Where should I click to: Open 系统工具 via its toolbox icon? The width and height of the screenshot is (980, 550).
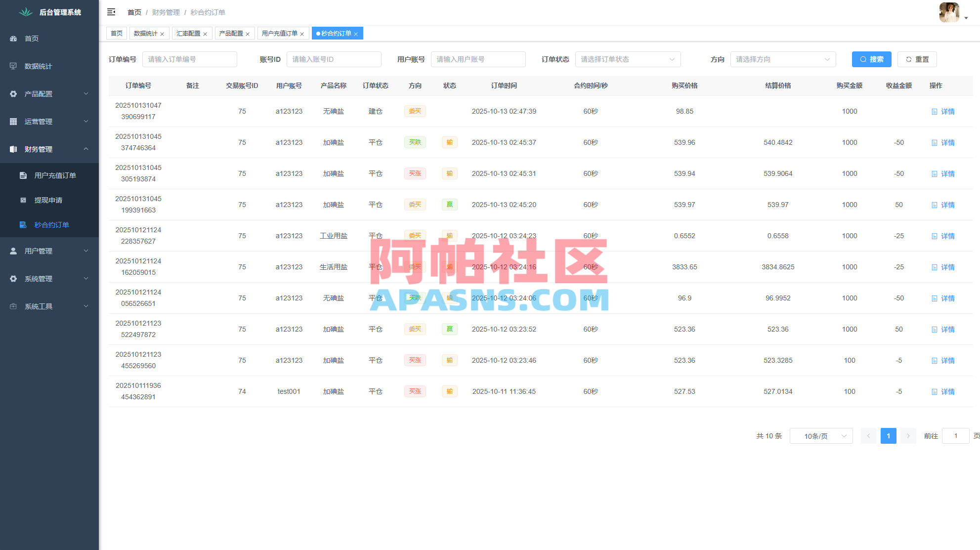point(13,306)
